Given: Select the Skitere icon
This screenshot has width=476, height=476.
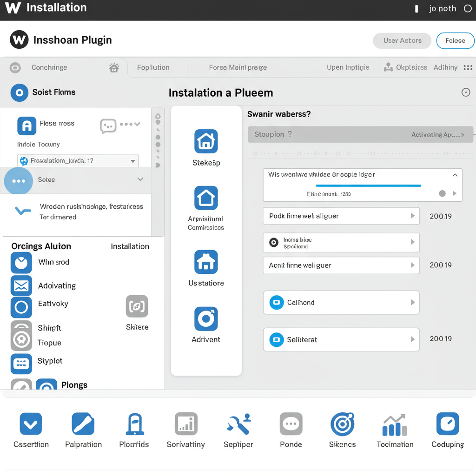Looking at the screenshot, I should [137, 306].
